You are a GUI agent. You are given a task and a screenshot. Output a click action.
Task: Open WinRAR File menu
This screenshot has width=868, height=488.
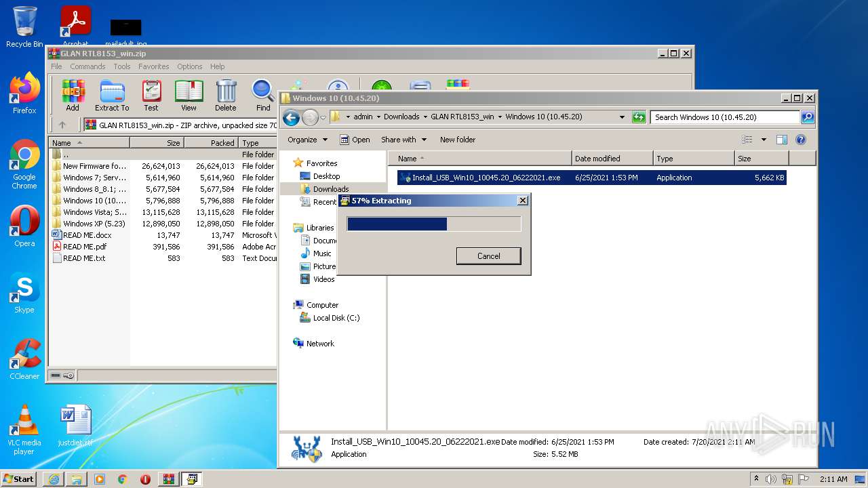pyautogui.click(x=56, y=66)
